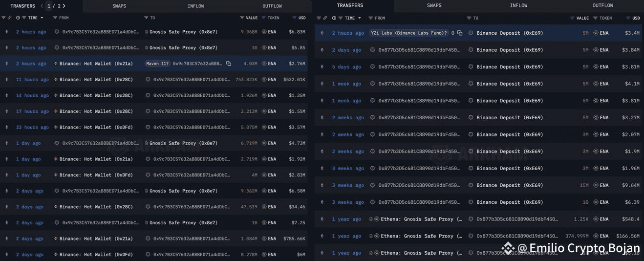Viewport: 644px width, 261px height.
Task: Click the 15M value in $9.64M row
Action: pos(584,185)
